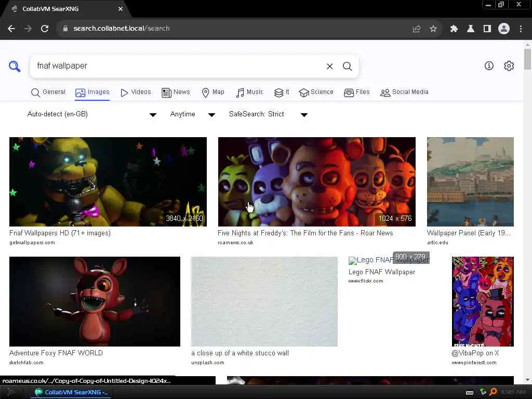The width and height of the screenshot is (532, 399).
Task: Click the artic.edu source text
Action: tap(437, 243)
